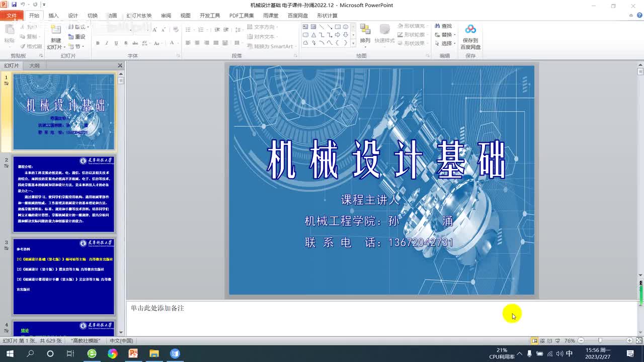Open the Text Direction (文字方向) dropdown
The height and width of the screenshot is (362, 644).
262,27
